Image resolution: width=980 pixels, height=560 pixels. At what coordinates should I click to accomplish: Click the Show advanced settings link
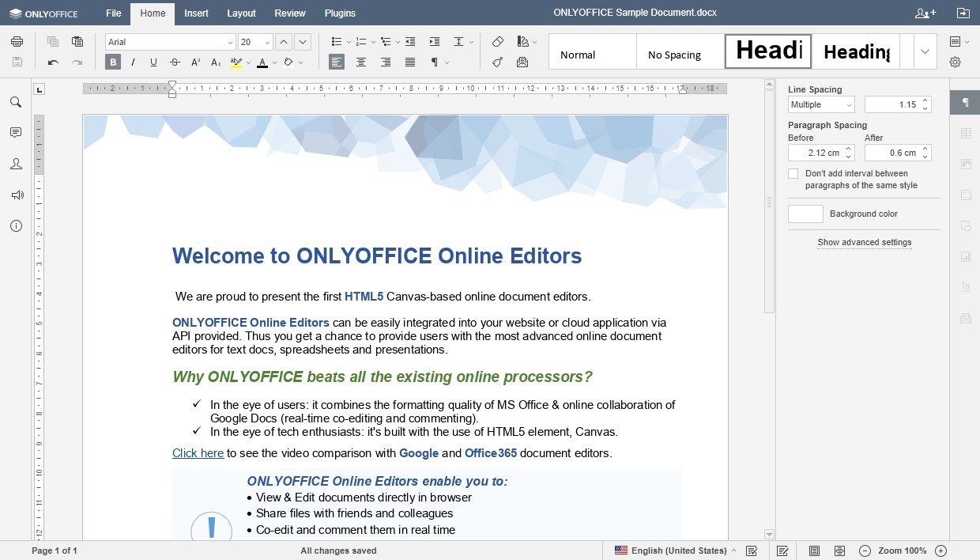pyautogui.click(x=864, y=242)
